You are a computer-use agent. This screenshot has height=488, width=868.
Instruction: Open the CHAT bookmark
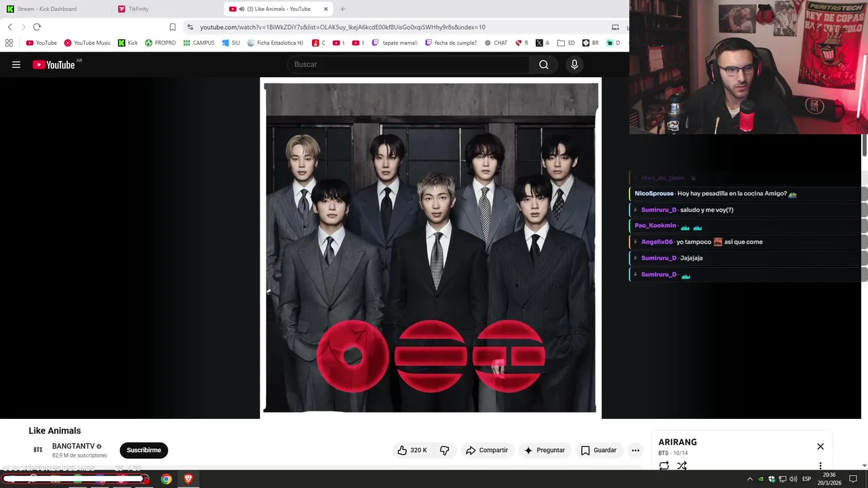(496, 43)
